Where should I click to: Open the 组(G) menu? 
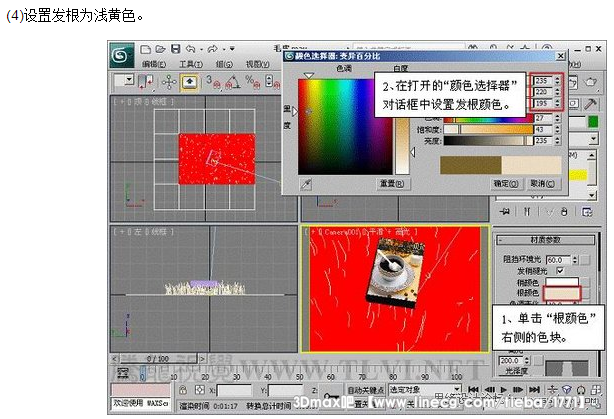[x=224, y=64]
